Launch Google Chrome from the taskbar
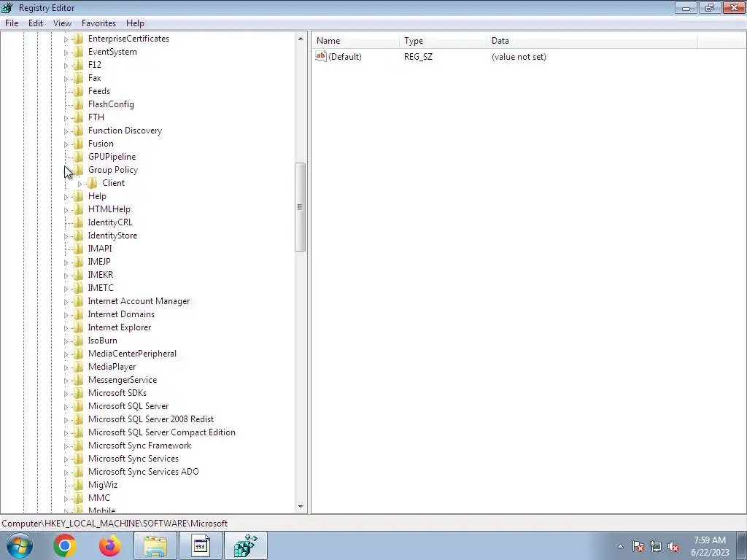Viewport: 747px width, 560px height. click(65, 545)
